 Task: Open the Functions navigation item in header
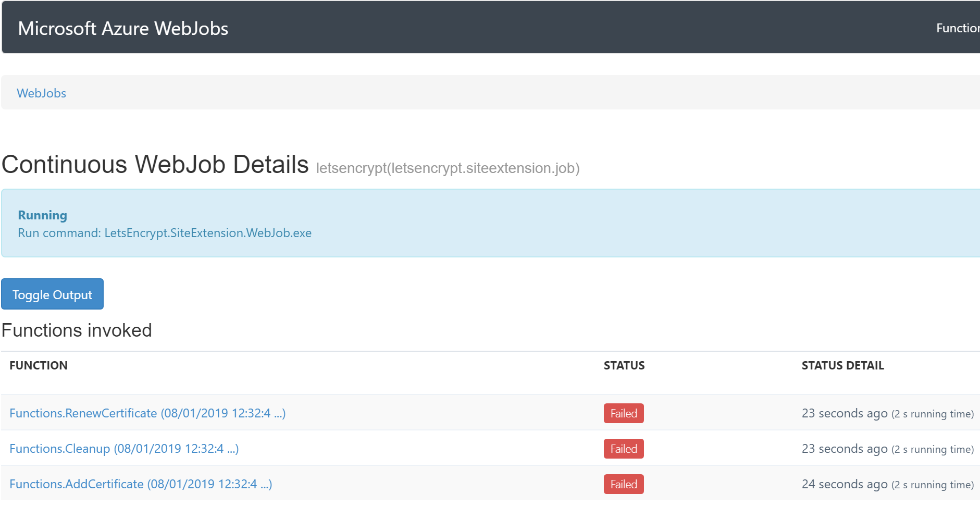957,29
